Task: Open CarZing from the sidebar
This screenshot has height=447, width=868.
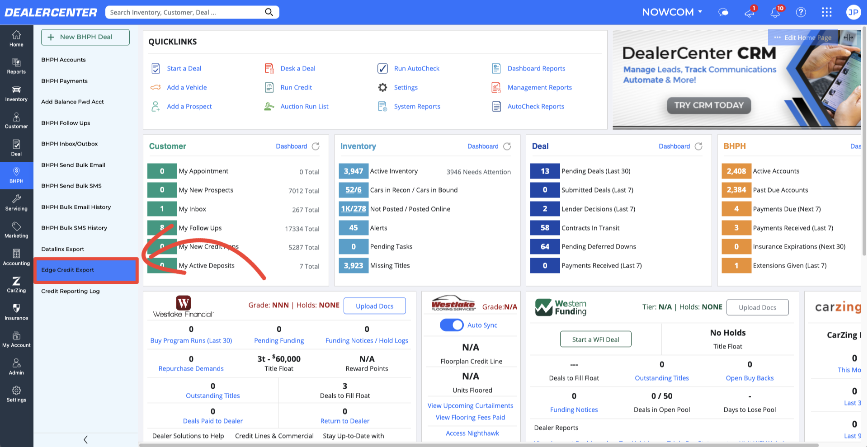Action: click(16, 285)
